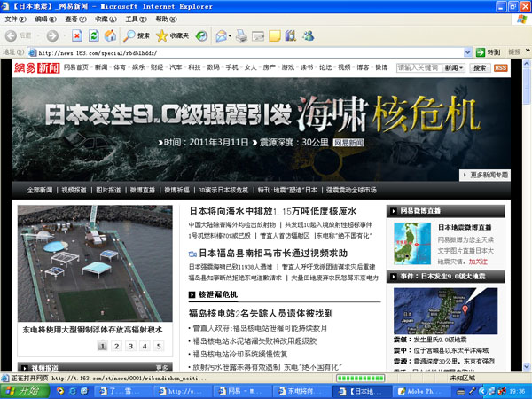This screenshot has height=399, width=532.
Task: Open the Search (搜索) toolbar button
Action: point(135,35)
